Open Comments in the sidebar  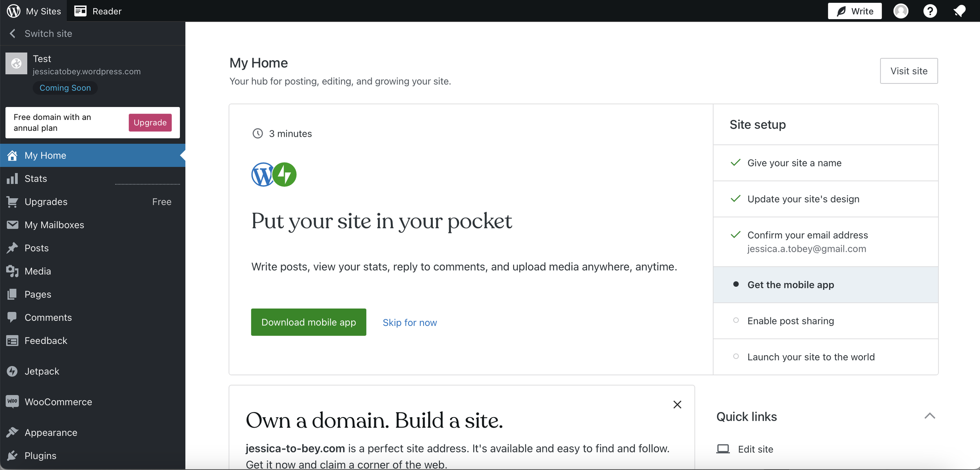coord(93,317)
